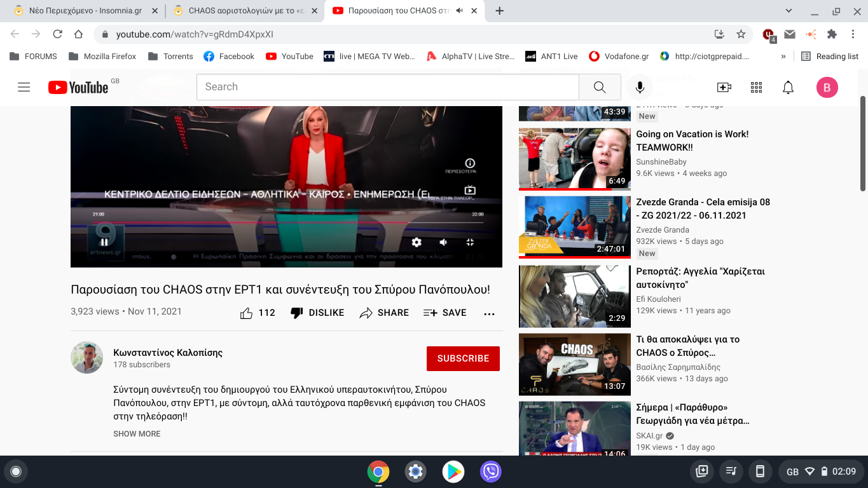The height and width of the screenshot is (488, 868).
Task: Open SunshineBaby channel name
Action: (x=661, y=162)
